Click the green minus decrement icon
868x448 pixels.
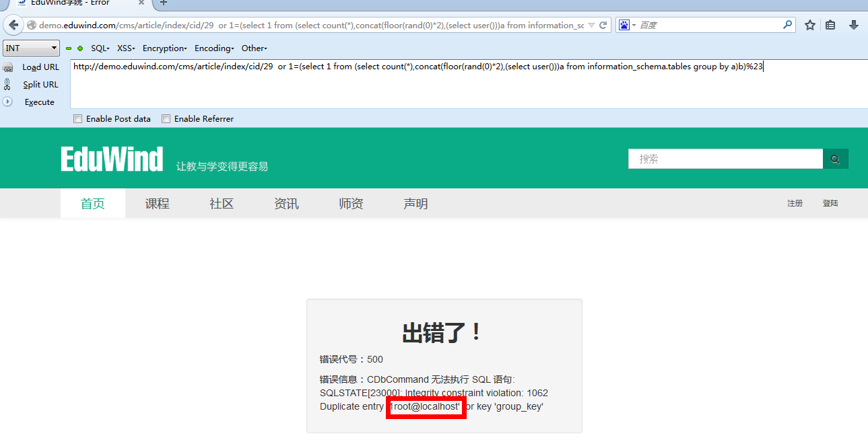[x=69, y=48]
